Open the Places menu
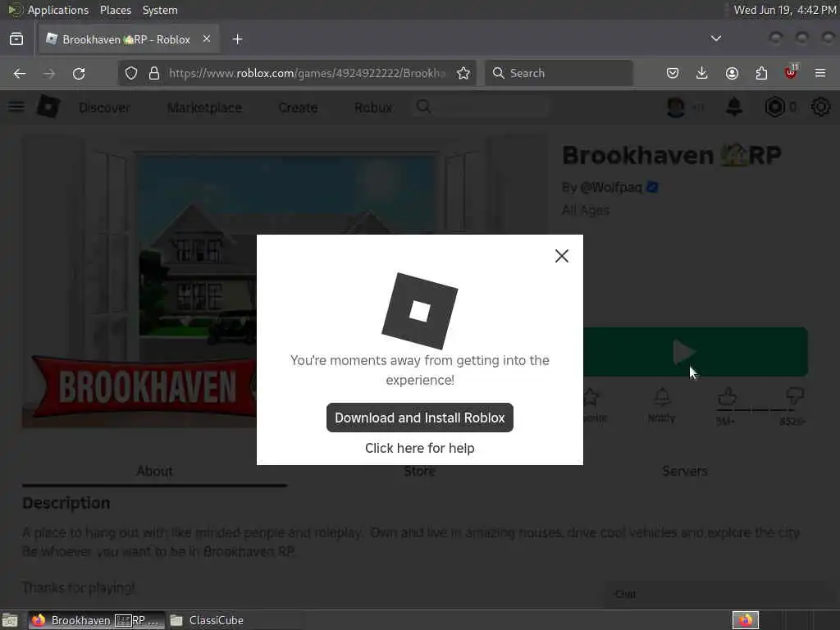 point(115,10)
